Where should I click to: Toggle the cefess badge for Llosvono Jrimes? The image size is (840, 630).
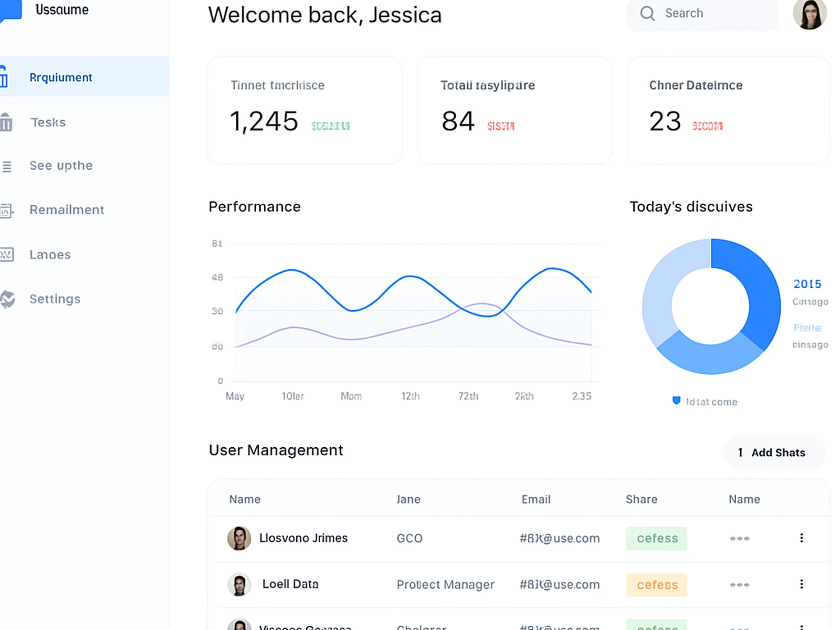(x=656, y=538)
